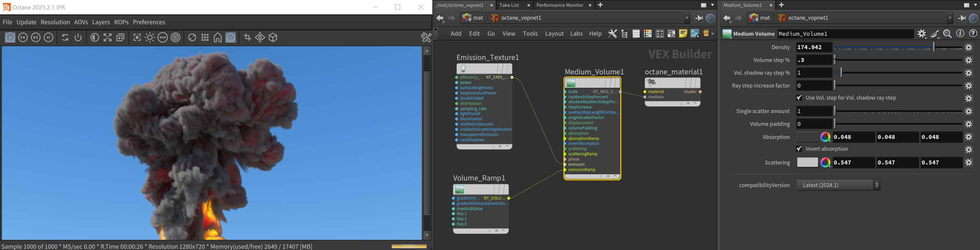This screenshot has width=980, height=250.
Task: Open node info icon for Medium_Volume1
Action: (960, 34)
